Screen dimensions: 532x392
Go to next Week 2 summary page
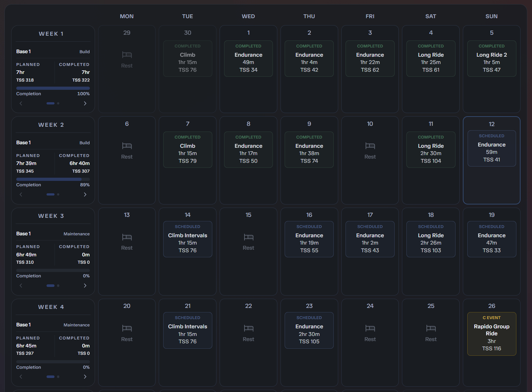85,195
